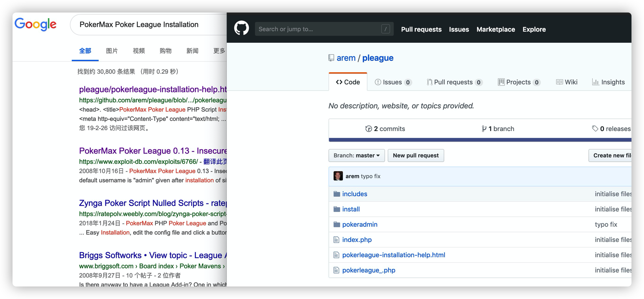Image resolution: width=644 pixels, height=299 pixels.
Task: Click the pokeradmin row's typo fix message
Action: click(x=606, y=225)
